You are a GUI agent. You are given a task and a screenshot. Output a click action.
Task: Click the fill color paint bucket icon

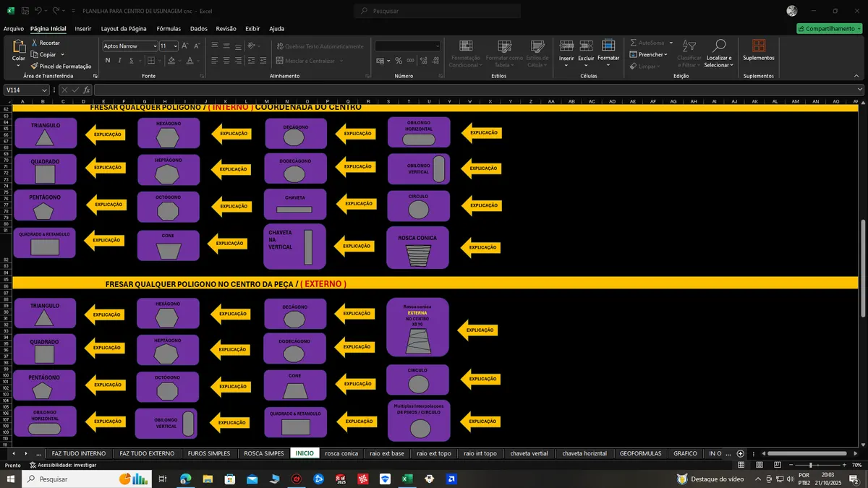(170, 61)
